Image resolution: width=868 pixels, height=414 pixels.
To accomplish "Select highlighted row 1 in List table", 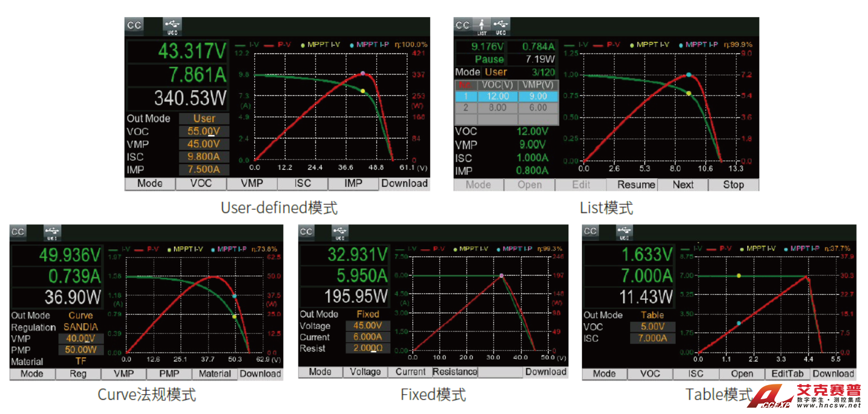I will click(x=507, y=97).
